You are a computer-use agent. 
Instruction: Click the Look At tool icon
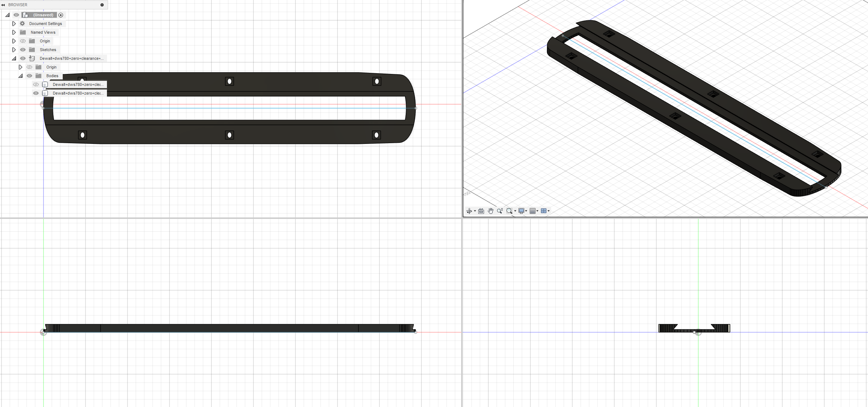(481, 211)
